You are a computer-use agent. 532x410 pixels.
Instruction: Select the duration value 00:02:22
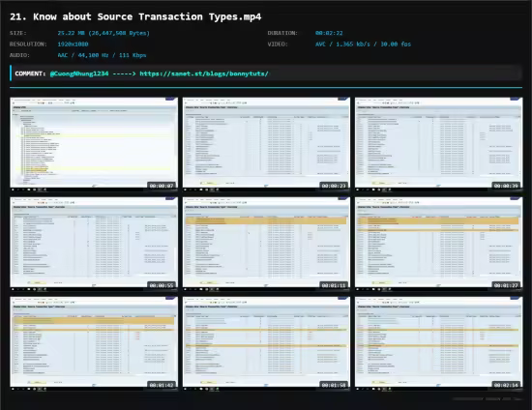329,33
